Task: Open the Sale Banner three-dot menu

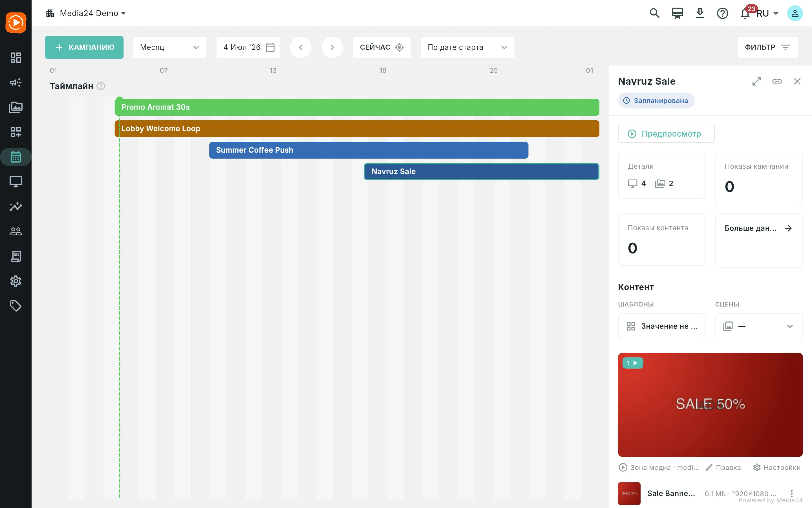Action: coord(791,493)
